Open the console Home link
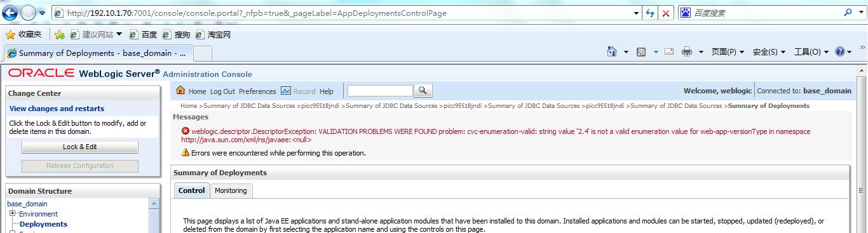 coord(197,91)
